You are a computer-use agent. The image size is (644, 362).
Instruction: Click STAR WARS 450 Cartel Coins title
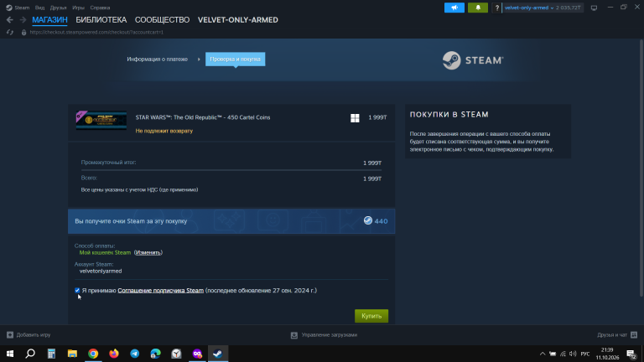pyautogui.click(x=203, y=117)
